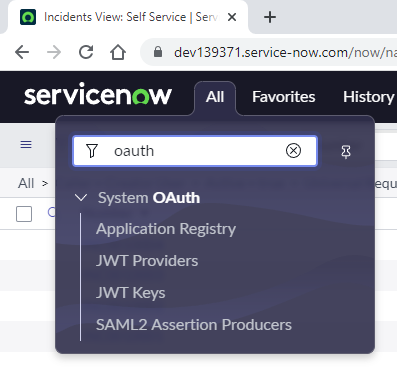The width and height of the screenshot is (397, 379).
Task: Click the oauth filter input field
Action: tap(195, 151)
